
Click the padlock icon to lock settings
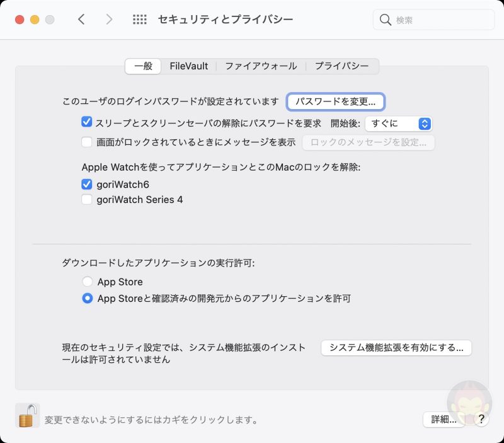tap(27, 417)
